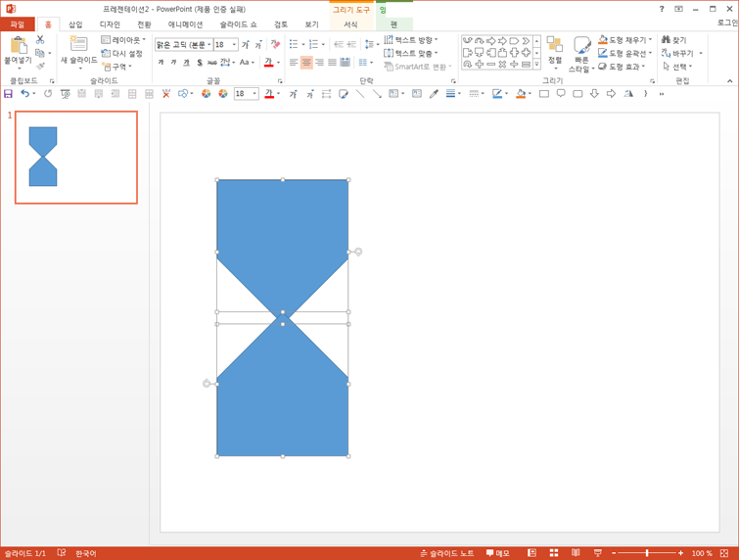Click the Redo icon in quick access toolbar
The image size is (739, 560).
tap(48, 94)
